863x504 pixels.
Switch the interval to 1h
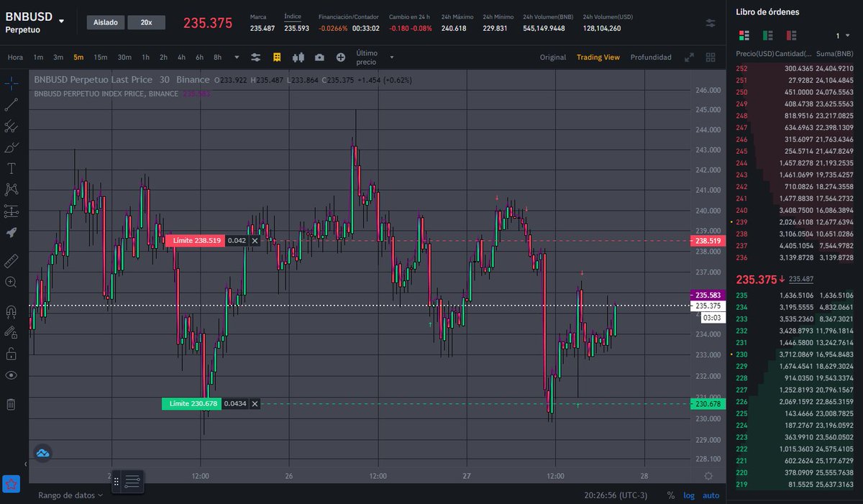(x=145, y=57)
